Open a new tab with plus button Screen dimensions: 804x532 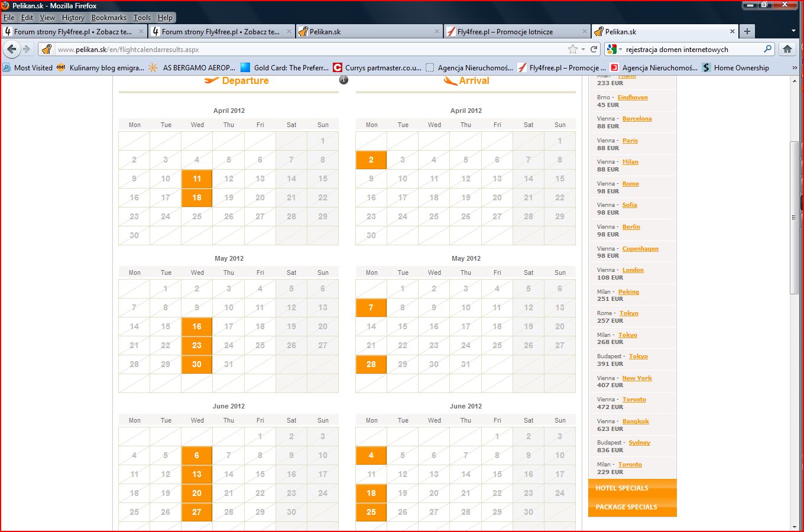click(x=747, y=31)
